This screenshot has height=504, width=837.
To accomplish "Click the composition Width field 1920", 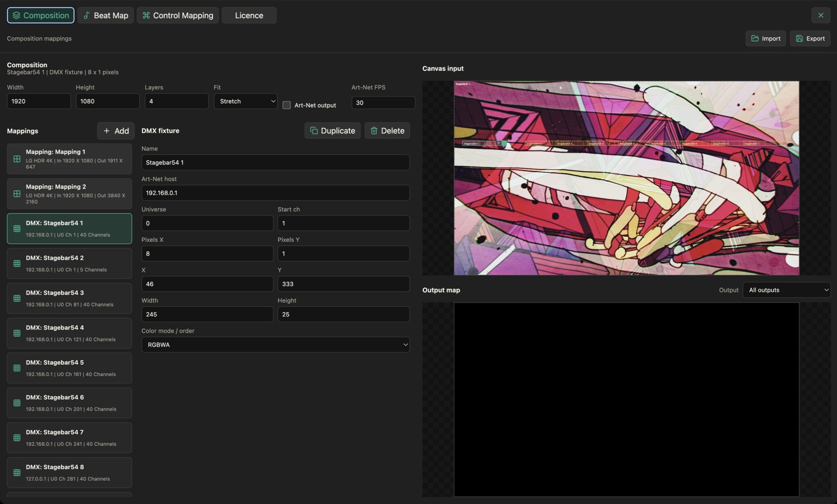I will click(39, 101).
